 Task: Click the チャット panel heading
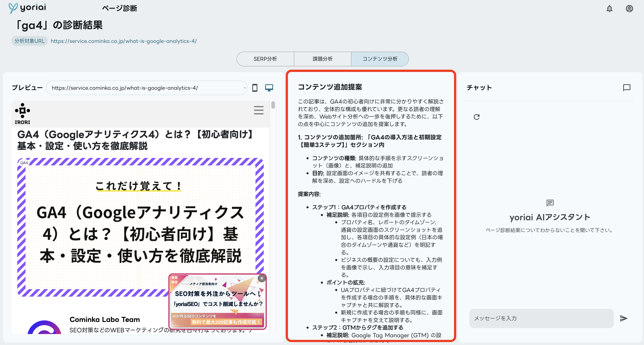point(479,88)
